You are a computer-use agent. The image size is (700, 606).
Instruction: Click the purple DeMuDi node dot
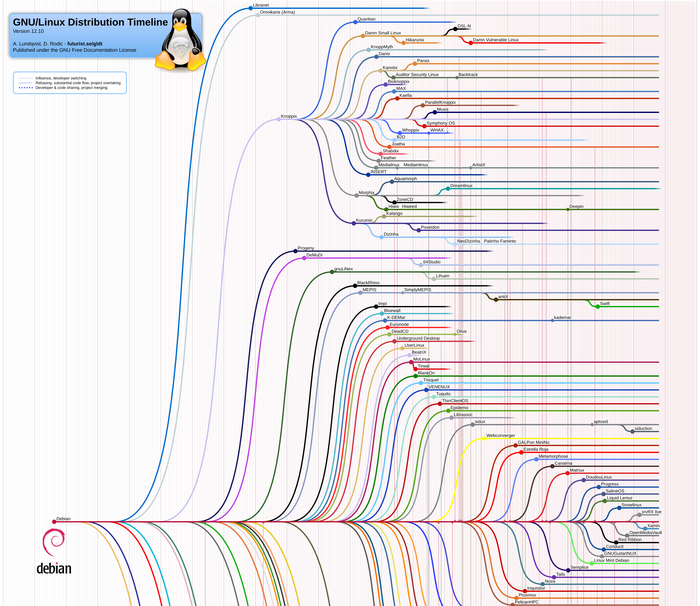tap(304, 258)
